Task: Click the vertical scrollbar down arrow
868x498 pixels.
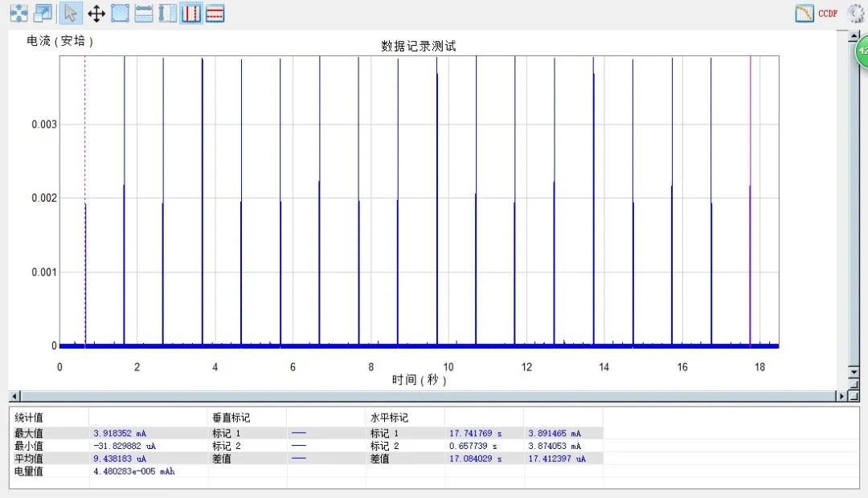Action: coord(854,373)
